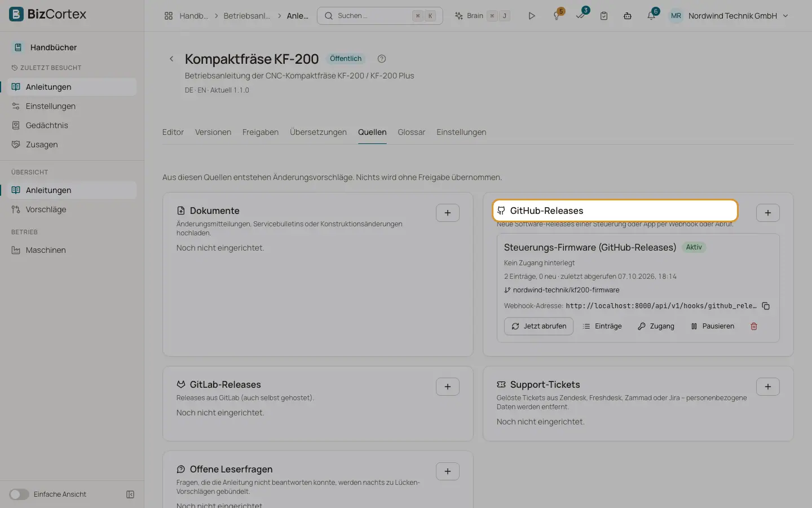The height and width of the screenshot is (508, 812).
Task: Open the lightbulb ideas icon with badge 5
Action: click(x=557, y=16)
